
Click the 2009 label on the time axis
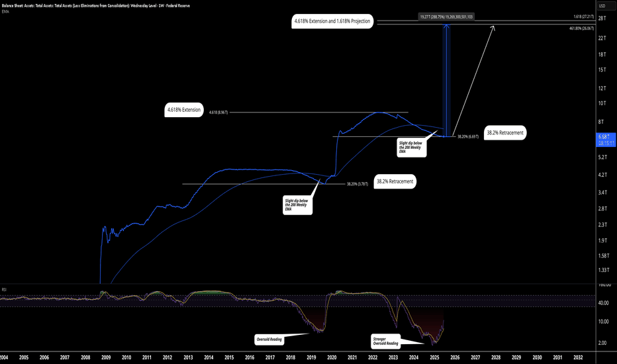[x=106, y=357]
